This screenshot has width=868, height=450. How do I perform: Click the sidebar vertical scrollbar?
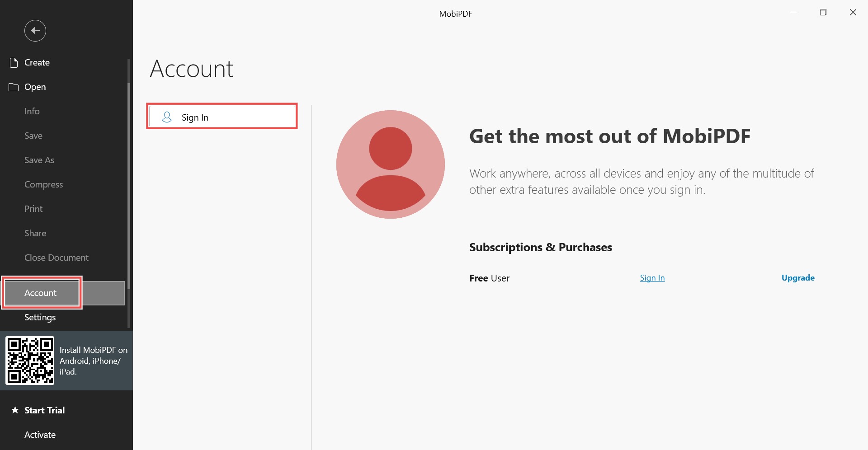129,186
